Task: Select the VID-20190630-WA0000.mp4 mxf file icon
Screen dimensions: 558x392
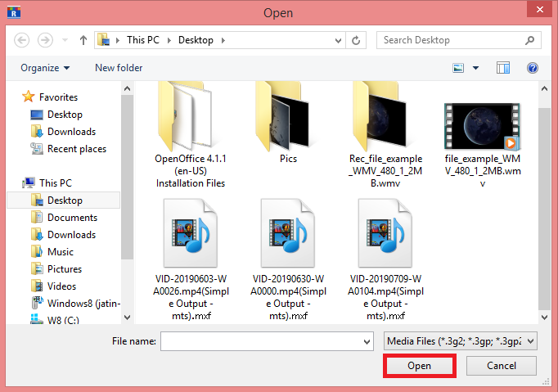Action: 288,233
